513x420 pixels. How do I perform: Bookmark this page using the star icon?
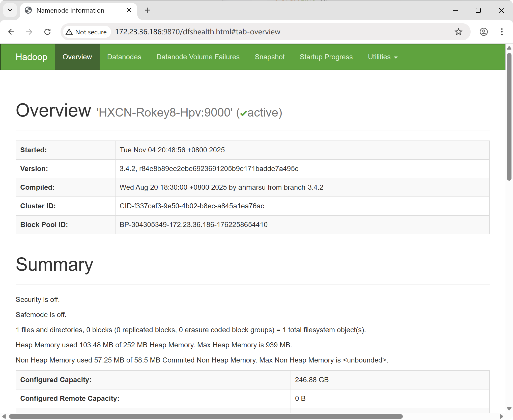(x=459, y=32)
